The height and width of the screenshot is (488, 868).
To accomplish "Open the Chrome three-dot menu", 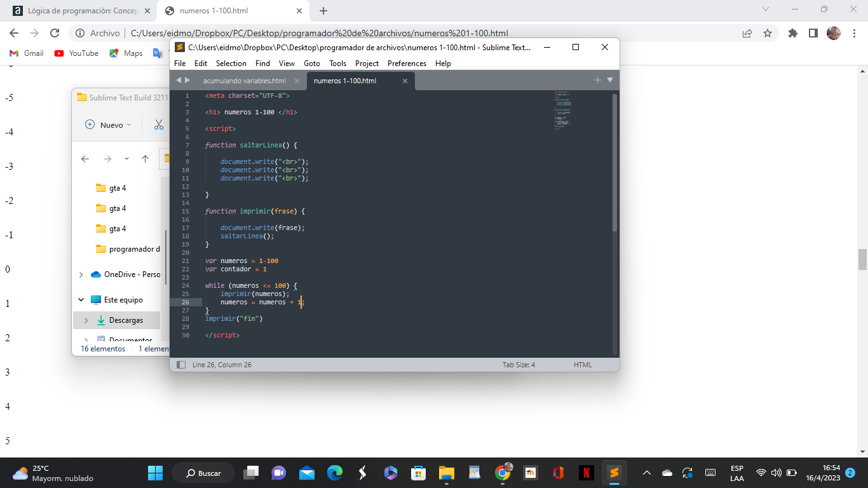I will coord(853,33).
